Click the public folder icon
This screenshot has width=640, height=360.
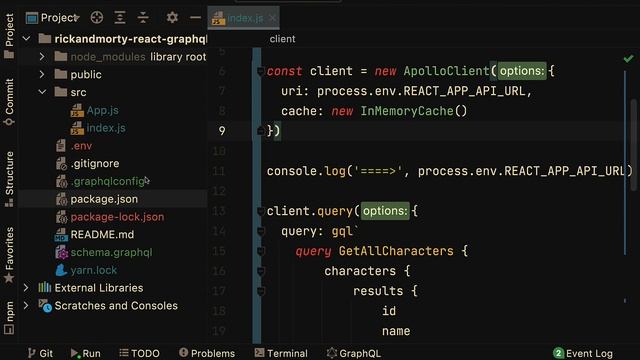coord(61,74)
